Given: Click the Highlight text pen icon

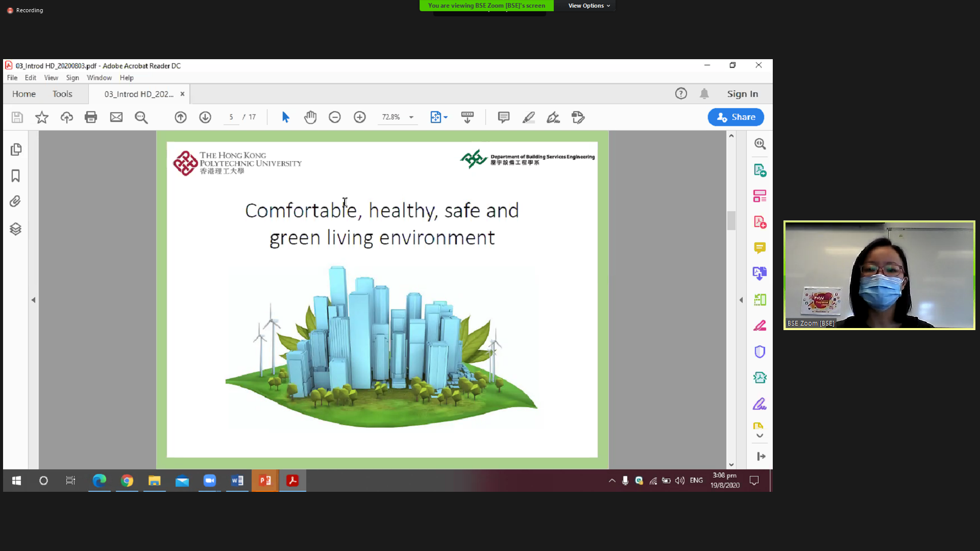Looking at the screenshot, I should pos(528,117).
